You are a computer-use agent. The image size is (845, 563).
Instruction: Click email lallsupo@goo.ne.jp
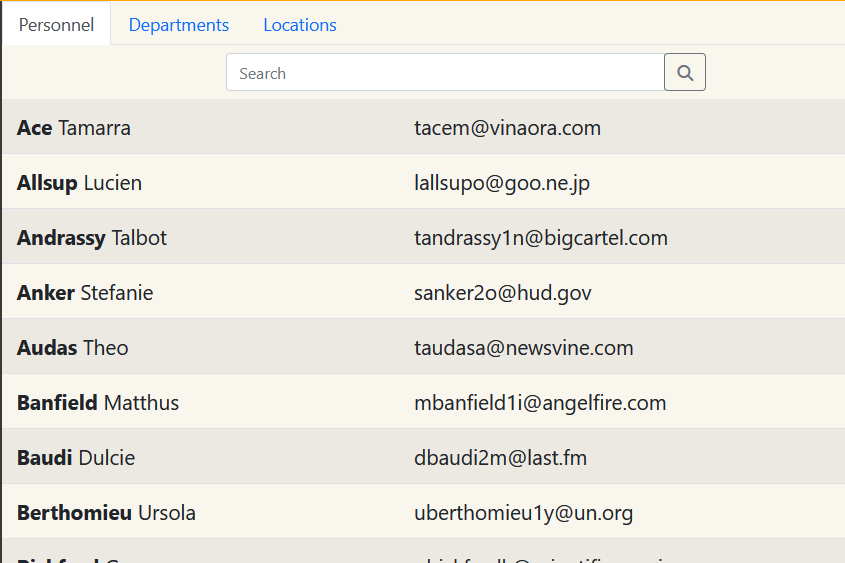click(x=502, y=183)
